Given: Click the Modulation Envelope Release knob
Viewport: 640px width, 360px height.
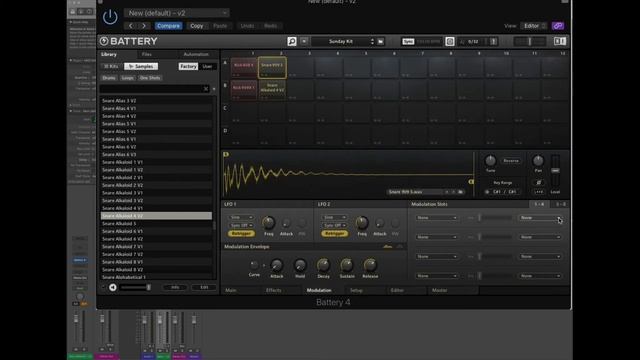Looking at the screenshot, I should (370, 266).
